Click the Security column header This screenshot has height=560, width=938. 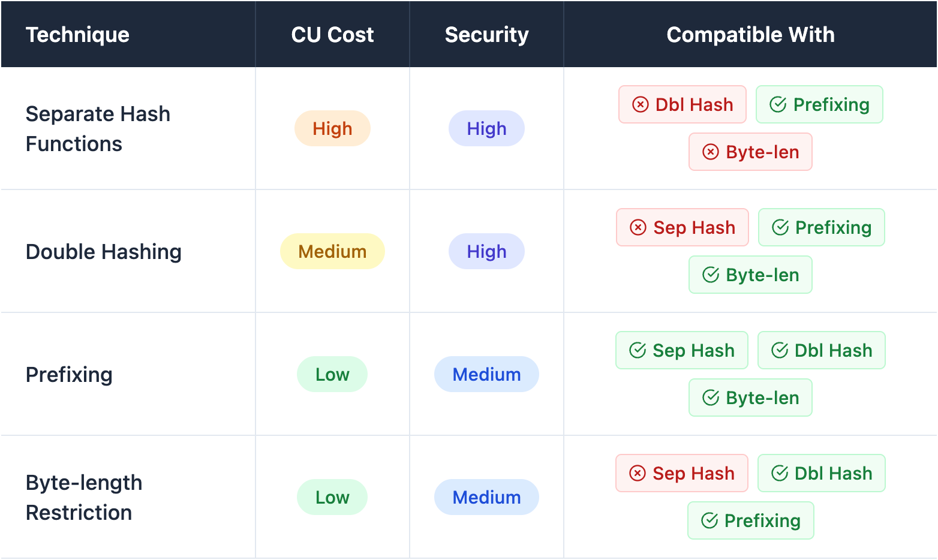click(x=486, y=35)
